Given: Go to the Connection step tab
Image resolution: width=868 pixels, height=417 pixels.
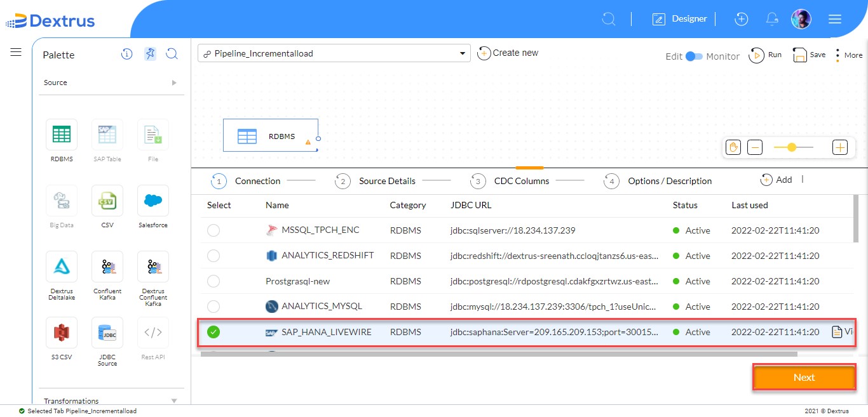Looking at the screenshot, I should [246, 181].
